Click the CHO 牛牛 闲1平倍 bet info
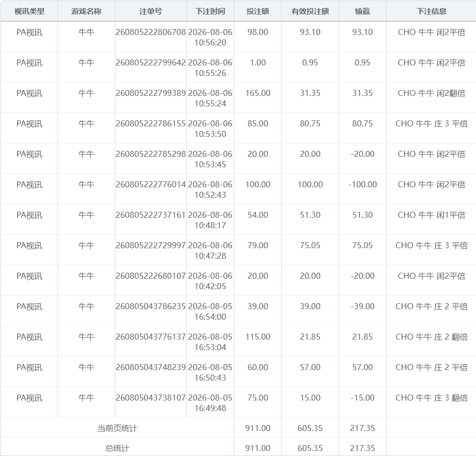Screen dimensions: 476x456 pos(432,215)
